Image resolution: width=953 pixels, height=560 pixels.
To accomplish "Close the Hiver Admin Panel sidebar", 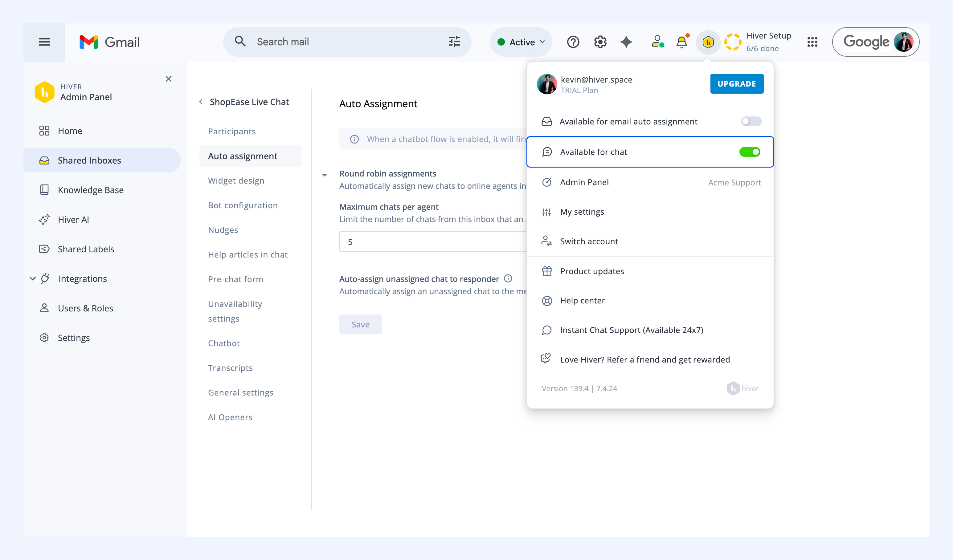I will point(169,79).
